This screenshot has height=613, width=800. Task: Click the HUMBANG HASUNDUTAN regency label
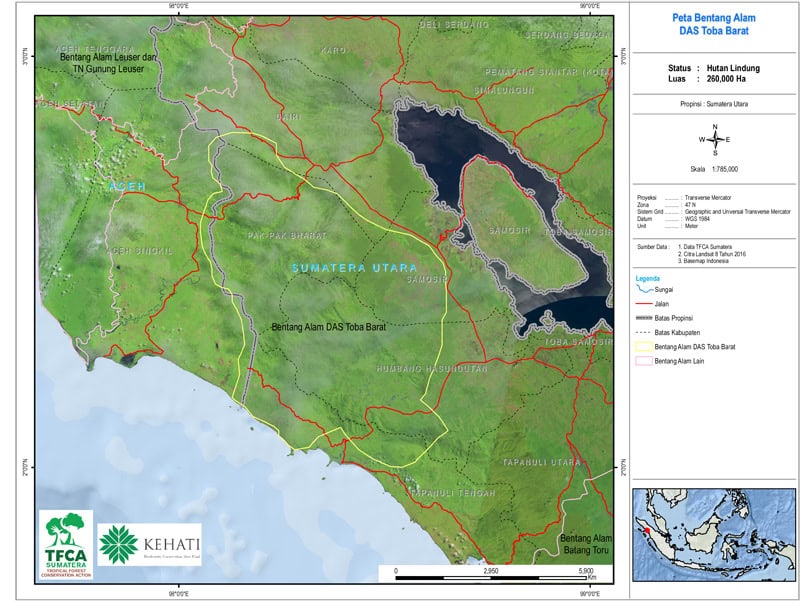pos(432,369)
